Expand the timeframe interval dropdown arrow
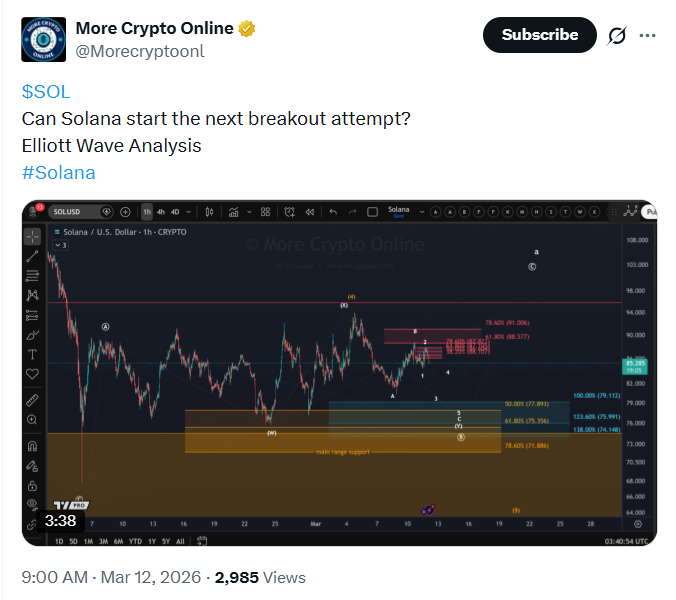Image resolution: width=676 pixels, height=600 pixels. 189,212
